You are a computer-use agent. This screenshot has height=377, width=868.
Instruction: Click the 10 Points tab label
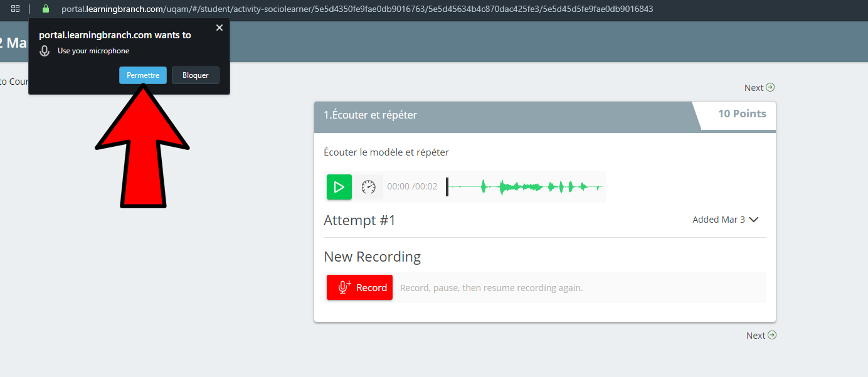pos(741,114)
